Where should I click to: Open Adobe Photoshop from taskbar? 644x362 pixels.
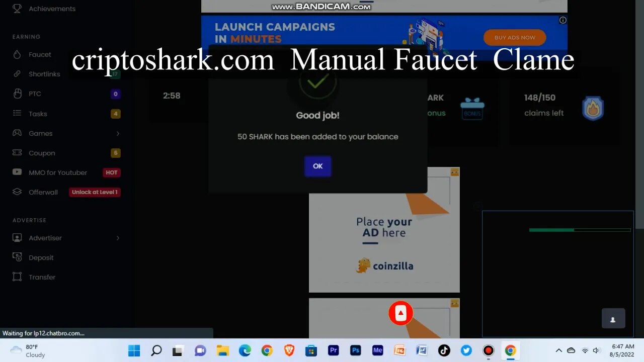[x=356, y=350]
